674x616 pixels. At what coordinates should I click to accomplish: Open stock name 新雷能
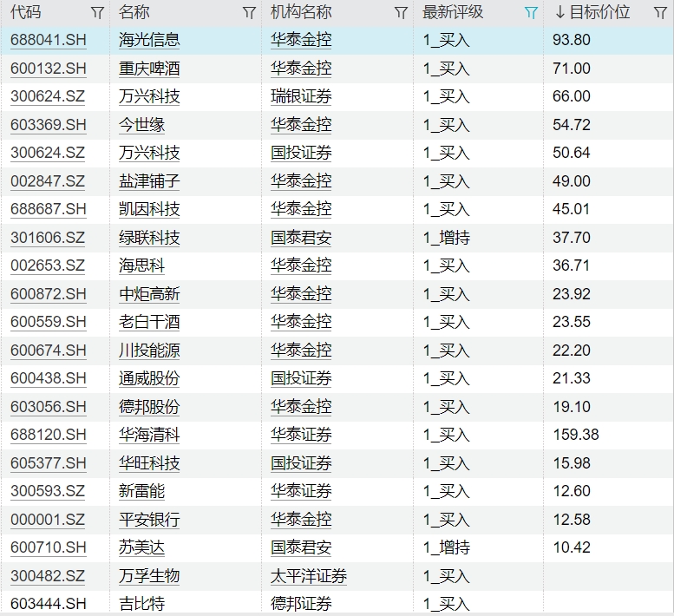(x=142, y=491)
